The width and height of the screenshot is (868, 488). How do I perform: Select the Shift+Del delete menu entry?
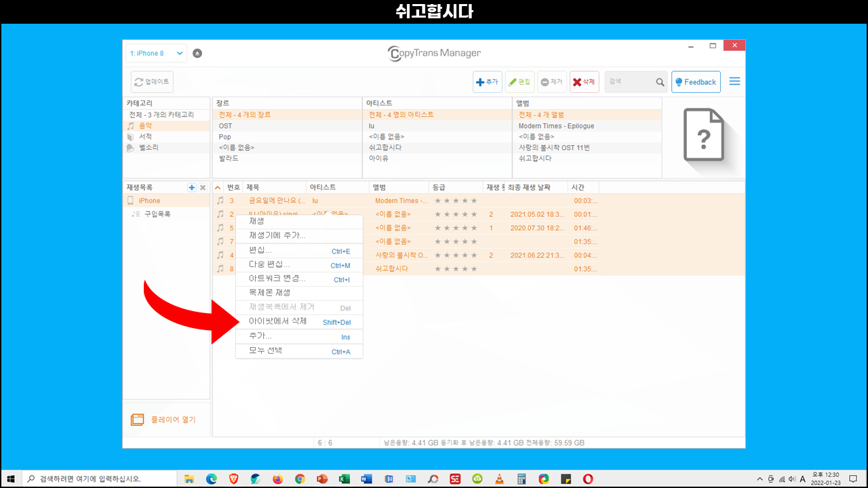(x=299, y=322)
